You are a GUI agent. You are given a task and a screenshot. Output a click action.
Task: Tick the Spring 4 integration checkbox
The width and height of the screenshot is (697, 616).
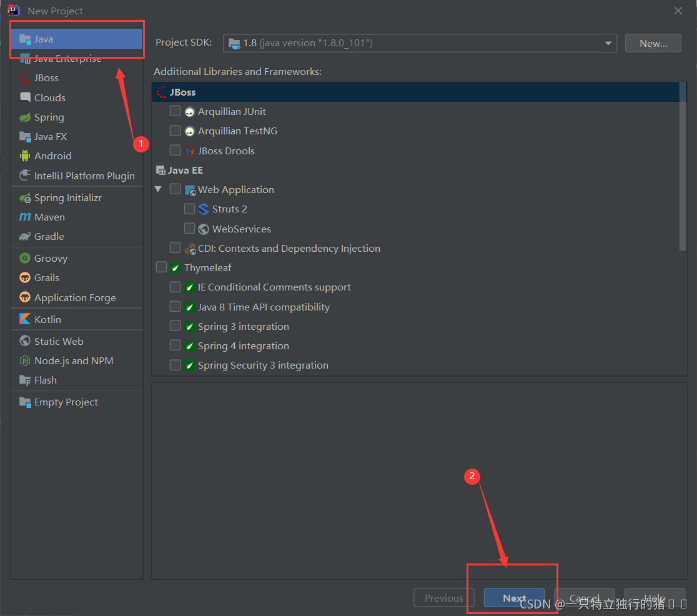coord(175,345)
